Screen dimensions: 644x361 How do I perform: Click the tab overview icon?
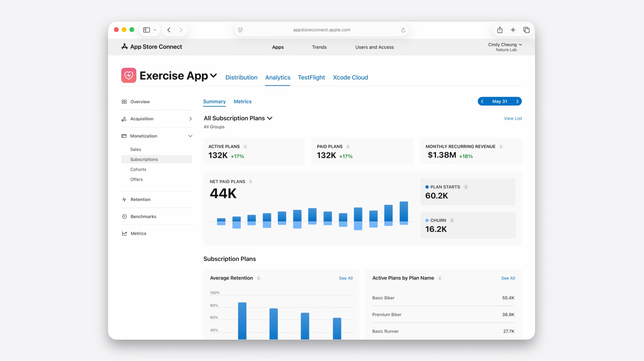coord(526,30)
